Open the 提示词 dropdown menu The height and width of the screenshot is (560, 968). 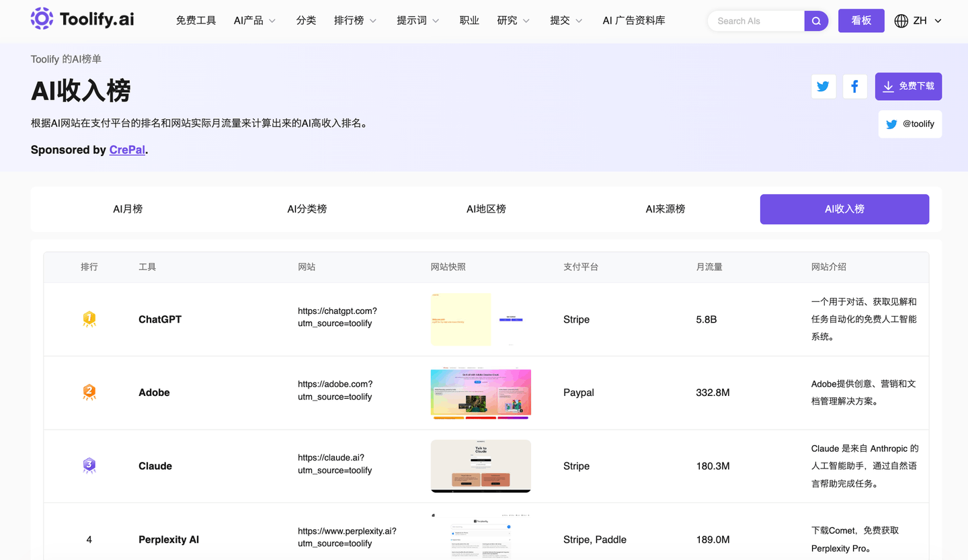[417, 21]
